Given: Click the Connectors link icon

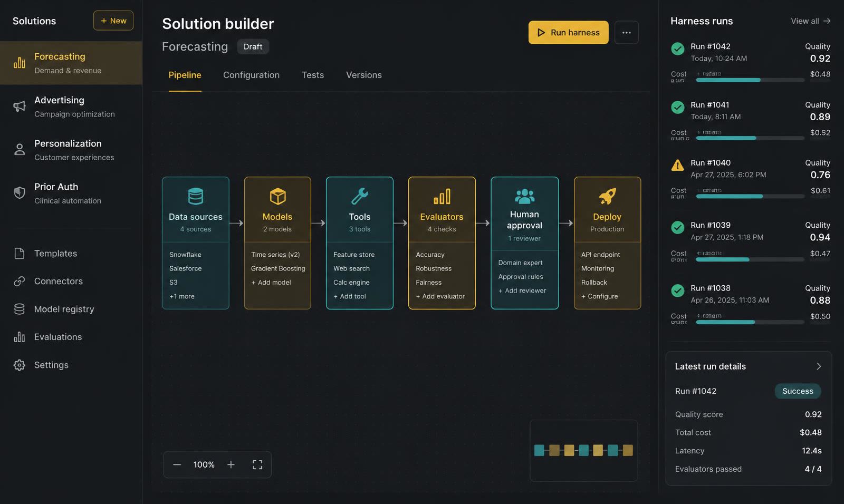Looking at the screenshot, I should click(20, 282).
